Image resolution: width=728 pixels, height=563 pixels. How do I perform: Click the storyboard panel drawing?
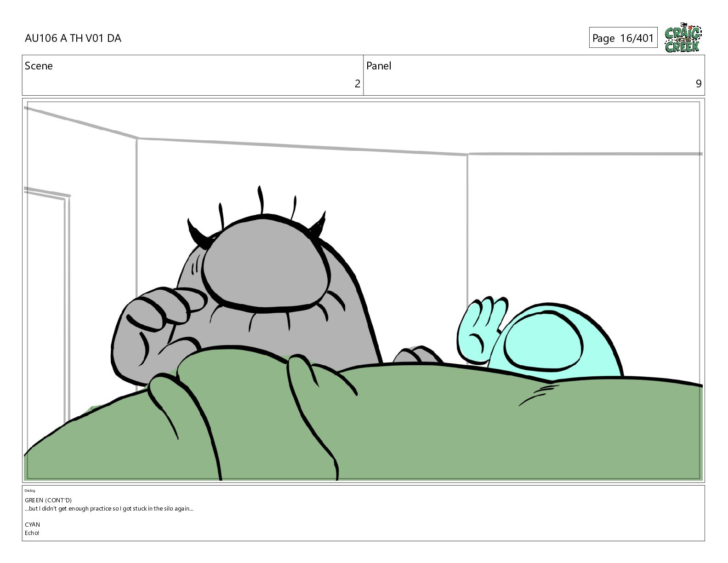coord(364,291)
